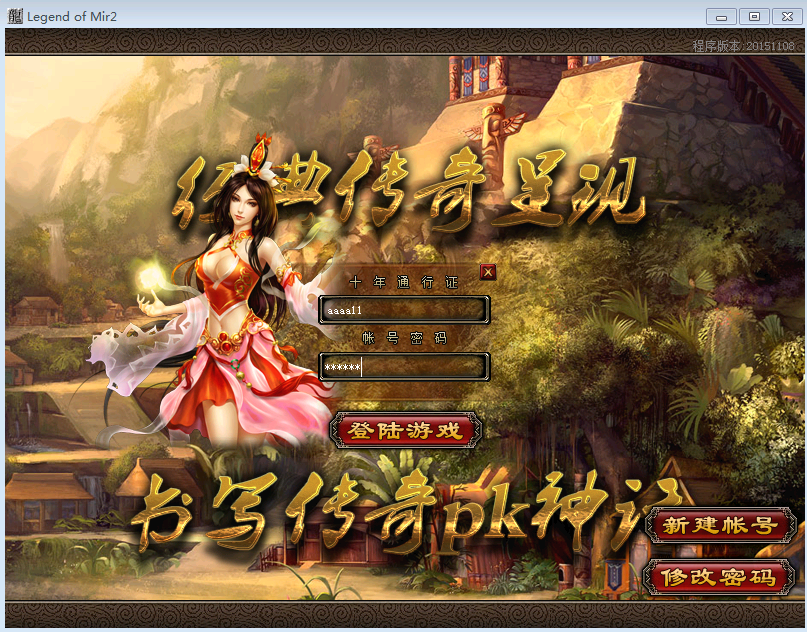This screenshot has width=807, height=632.
Task: Click the 十年通行证 label
Action: click(404, 282)
